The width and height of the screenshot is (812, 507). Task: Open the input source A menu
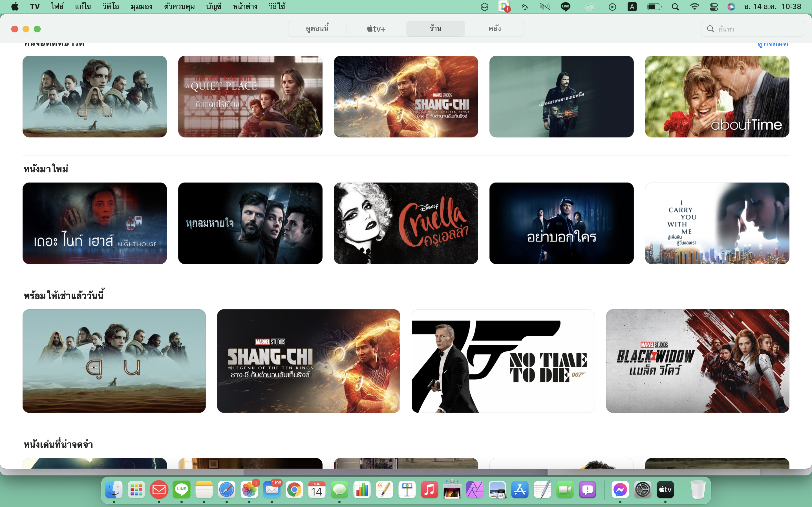[x=632, y=7]
